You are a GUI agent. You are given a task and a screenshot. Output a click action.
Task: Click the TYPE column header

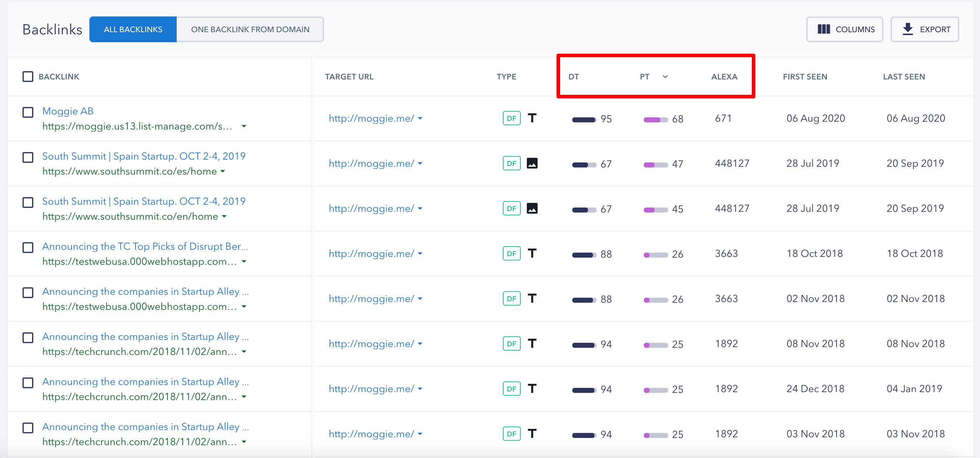click(506, 77)
